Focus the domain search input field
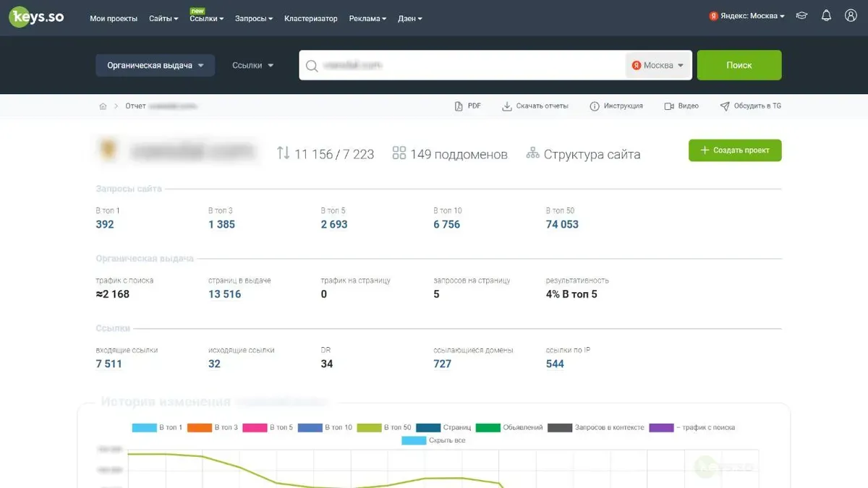The width and height of the screenshot is (868, 488). coord(463,65)
